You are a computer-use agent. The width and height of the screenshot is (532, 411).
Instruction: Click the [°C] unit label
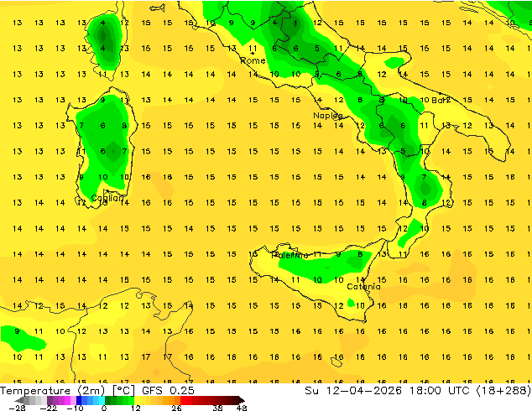click(123, 391)
